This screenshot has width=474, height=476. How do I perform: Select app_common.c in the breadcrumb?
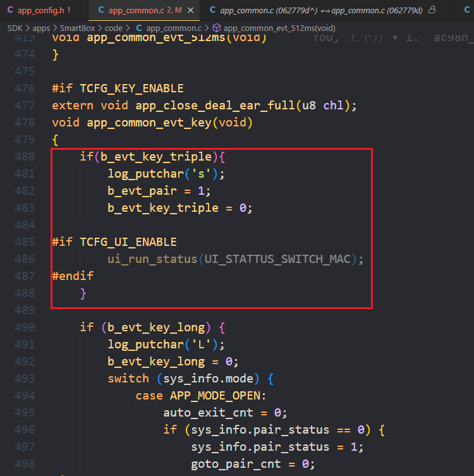pyautogui.click(x=174, y=28)
